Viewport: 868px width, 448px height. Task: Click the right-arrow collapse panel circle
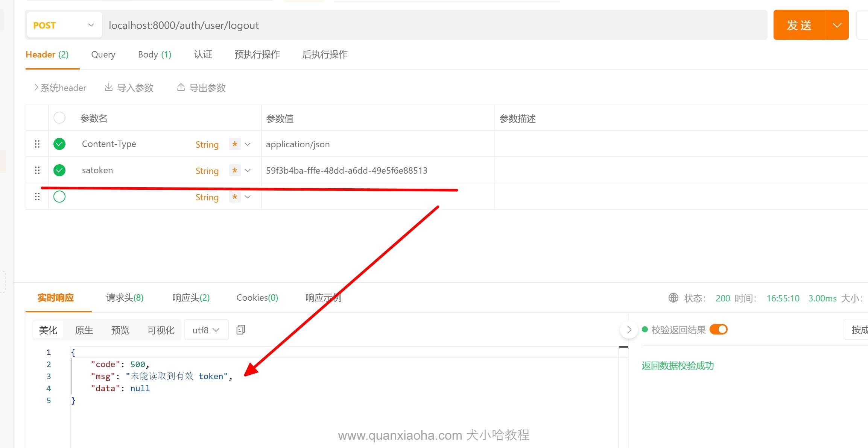(x=629, y=330)
